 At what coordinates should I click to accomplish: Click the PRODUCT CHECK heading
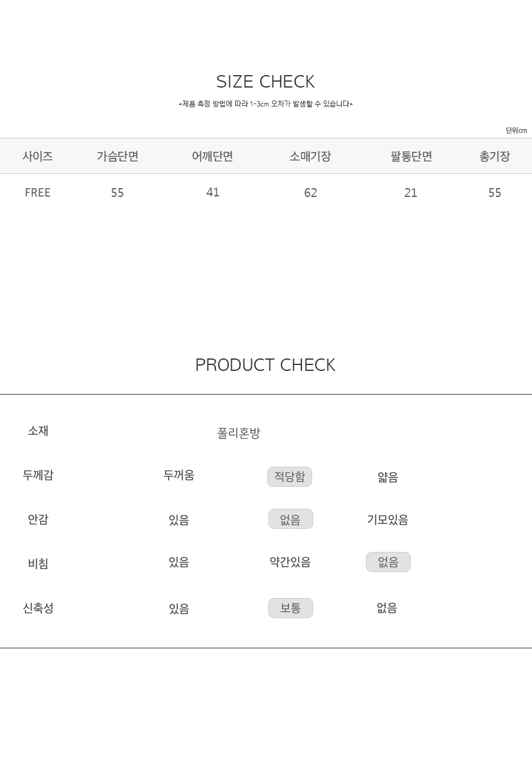coord(265,365)
